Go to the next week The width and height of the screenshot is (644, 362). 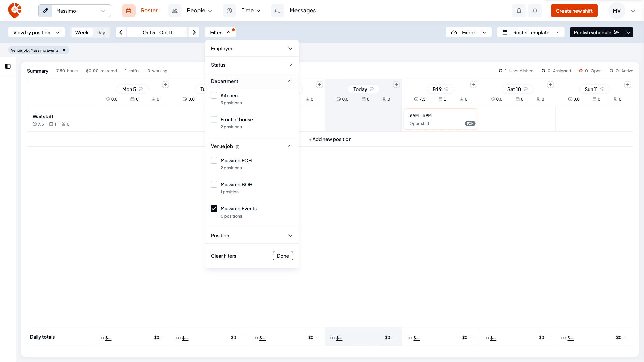point(194,32)
